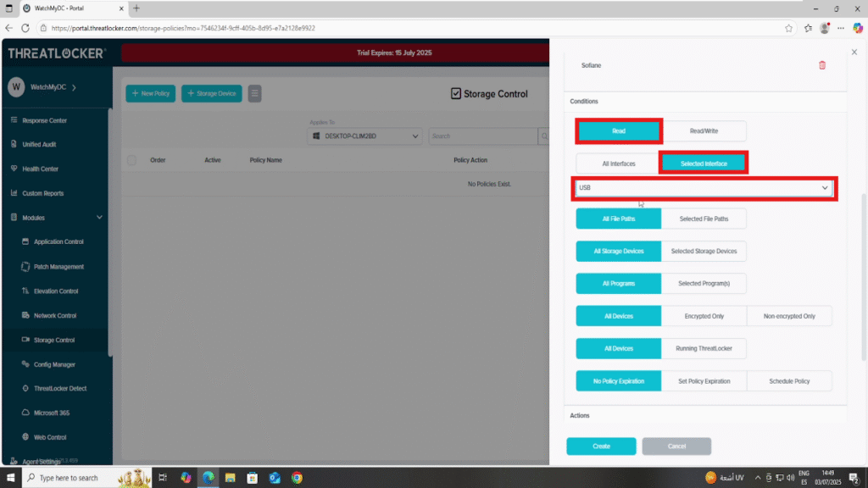Open the DESKTOP-CLIM2BD Applies To dropdown
868x488 pixels.
tap(364, 136)
